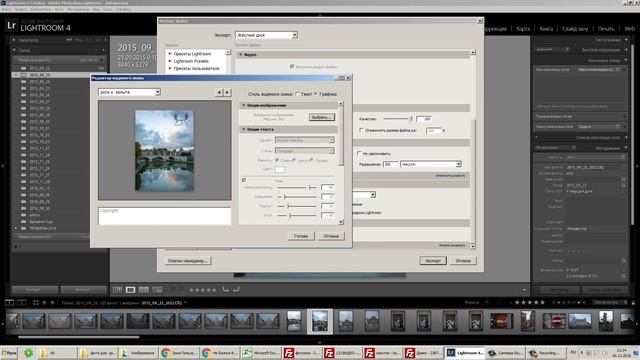Viewport: 640px width, 360px height.
Task: Click Готово button in watermark editor
Action: [x=301, y=236]
